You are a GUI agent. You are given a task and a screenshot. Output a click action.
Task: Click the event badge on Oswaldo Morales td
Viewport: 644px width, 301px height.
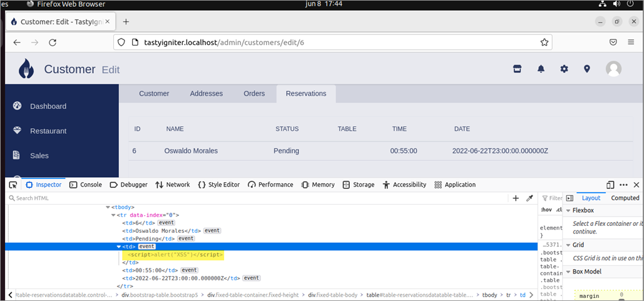coord(212,231)
